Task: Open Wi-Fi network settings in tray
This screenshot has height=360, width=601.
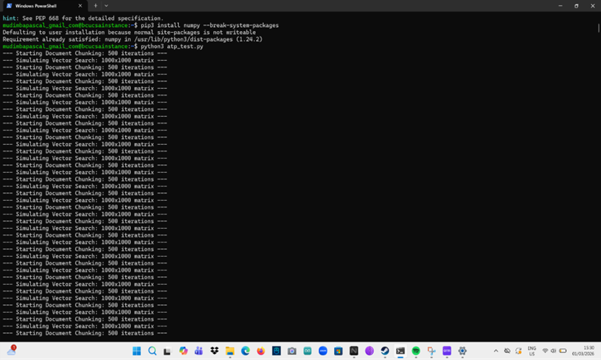Action: click(x=545, y=351)
